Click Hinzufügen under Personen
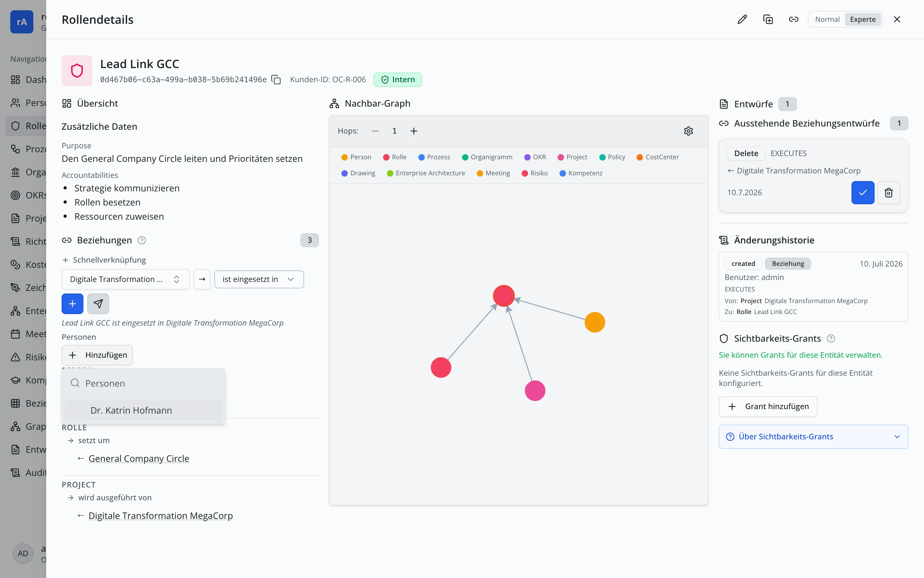Image resolution: width=924 pixels, height=578 pixels. (97, 355)
